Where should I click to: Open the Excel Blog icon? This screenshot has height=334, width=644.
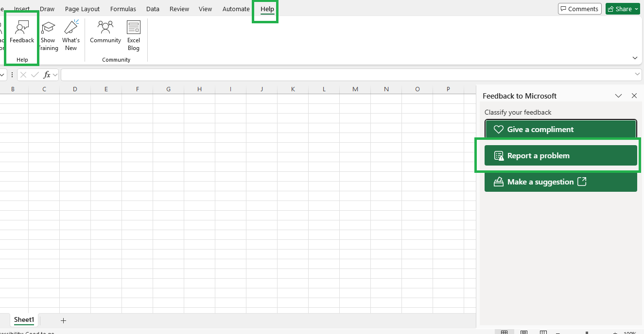point(134,27)
